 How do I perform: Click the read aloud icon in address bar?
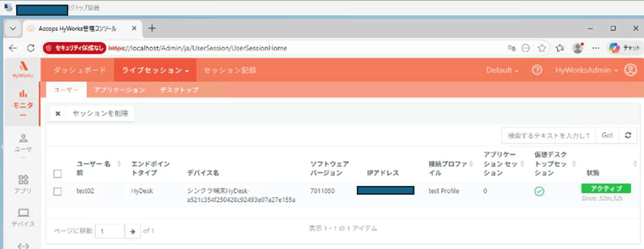tap(511, 48)
